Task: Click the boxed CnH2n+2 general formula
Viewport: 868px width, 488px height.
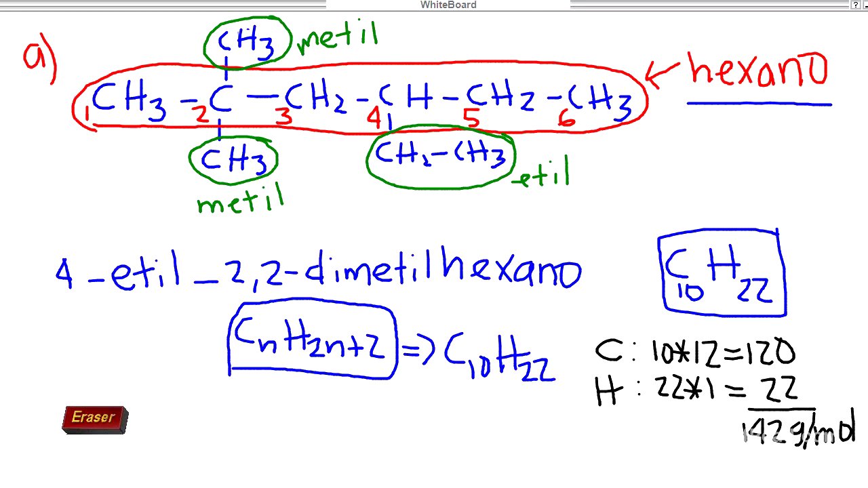Action: 311,342
